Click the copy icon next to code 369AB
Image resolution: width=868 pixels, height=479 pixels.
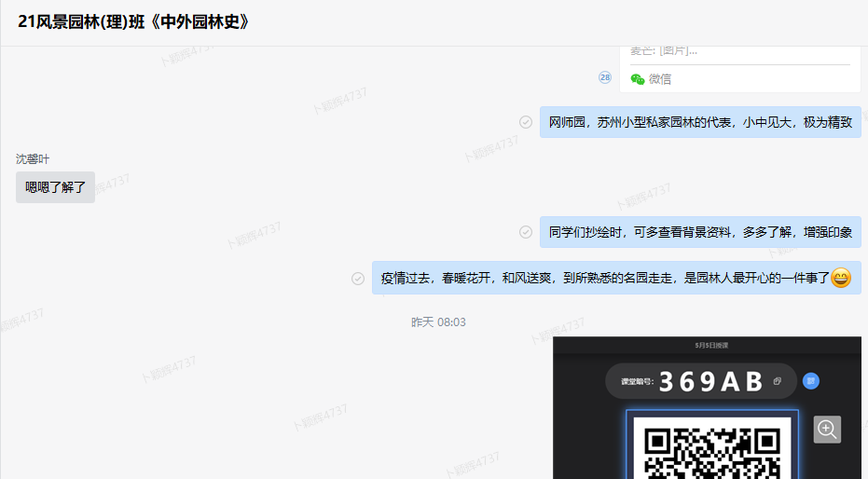click(777, 381)
